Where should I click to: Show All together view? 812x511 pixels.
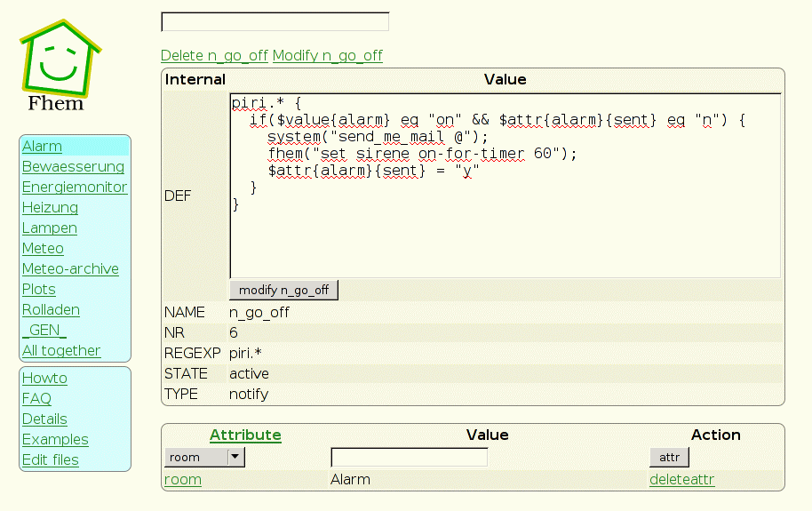(61, 351)
